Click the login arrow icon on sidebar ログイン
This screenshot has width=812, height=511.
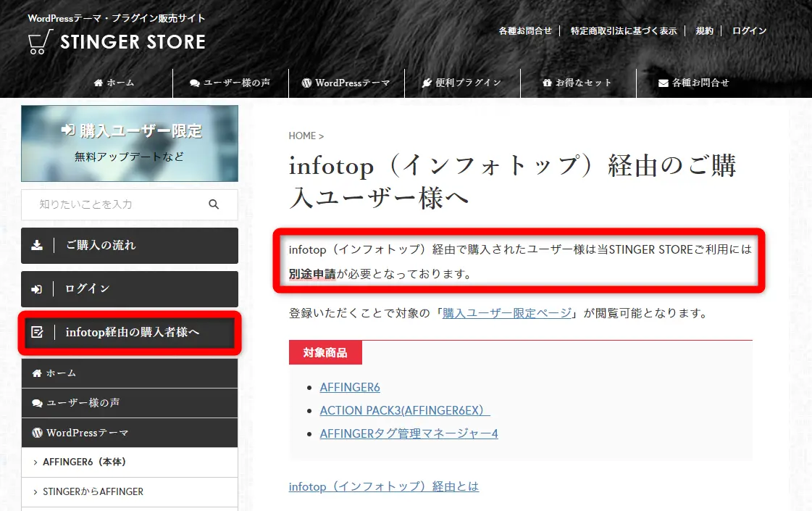pyautogui.click(x=37, y=288)
